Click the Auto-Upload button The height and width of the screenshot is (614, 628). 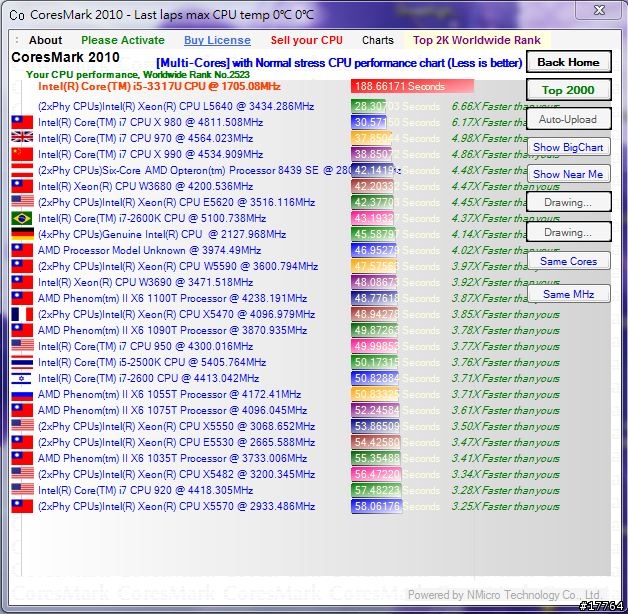pos(568,119)
